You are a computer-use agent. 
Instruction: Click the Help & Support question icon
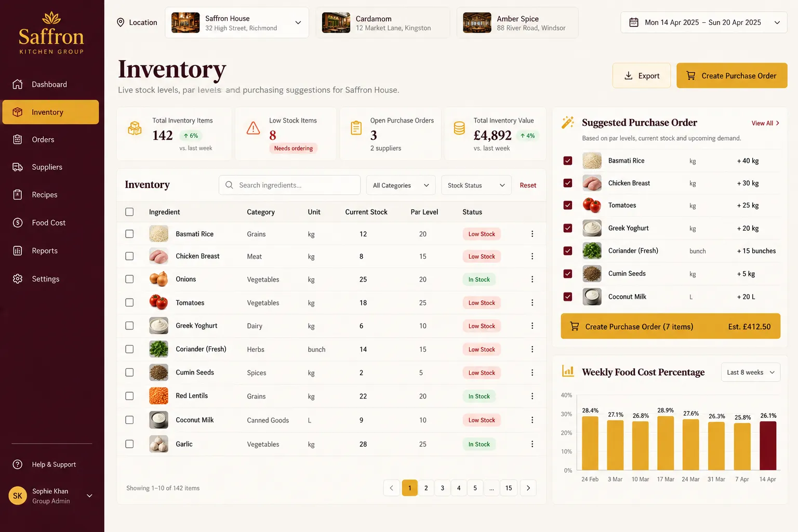[18, 464]
